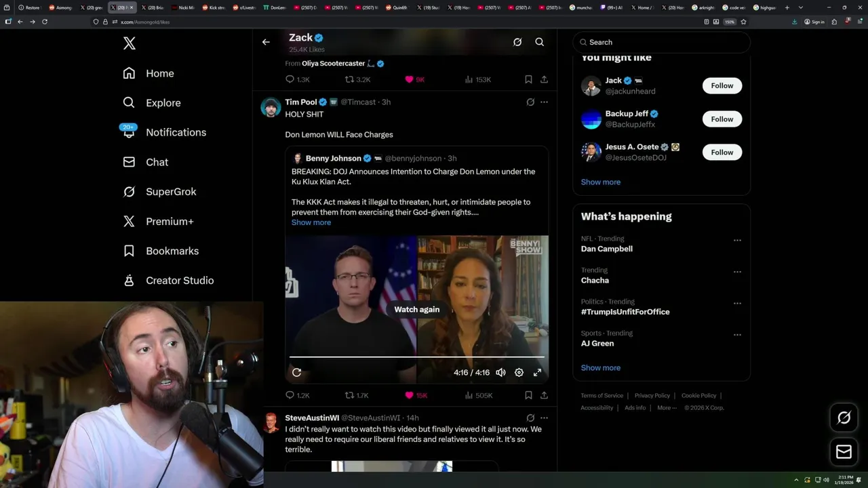Open Bookmarks in the sidebar
The width and height of the screenshot is (868, 488).
(x=161, y=251)
